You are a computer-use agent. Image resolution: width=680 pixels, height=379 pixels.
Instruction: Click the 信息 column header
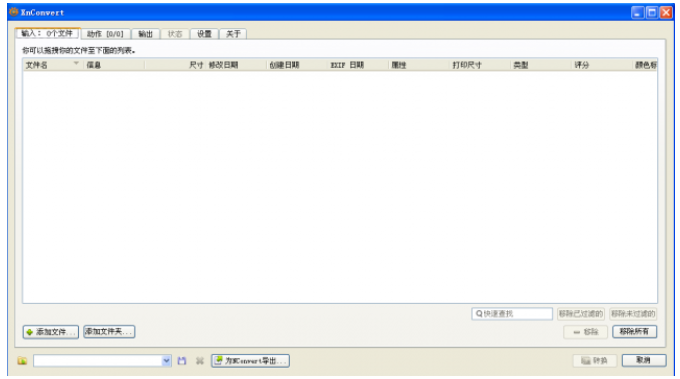click(114, 65)
